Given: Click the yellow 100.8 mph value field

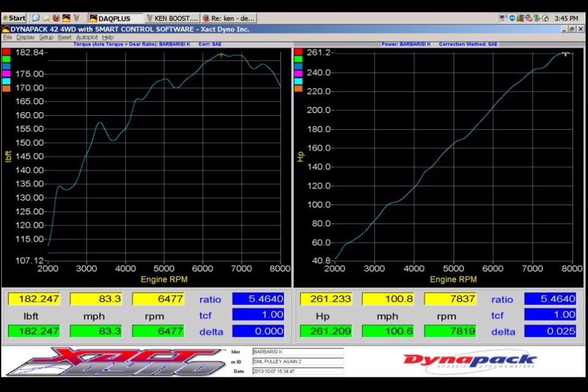Looking at the screenshot, I should click(x=388, y=299).
